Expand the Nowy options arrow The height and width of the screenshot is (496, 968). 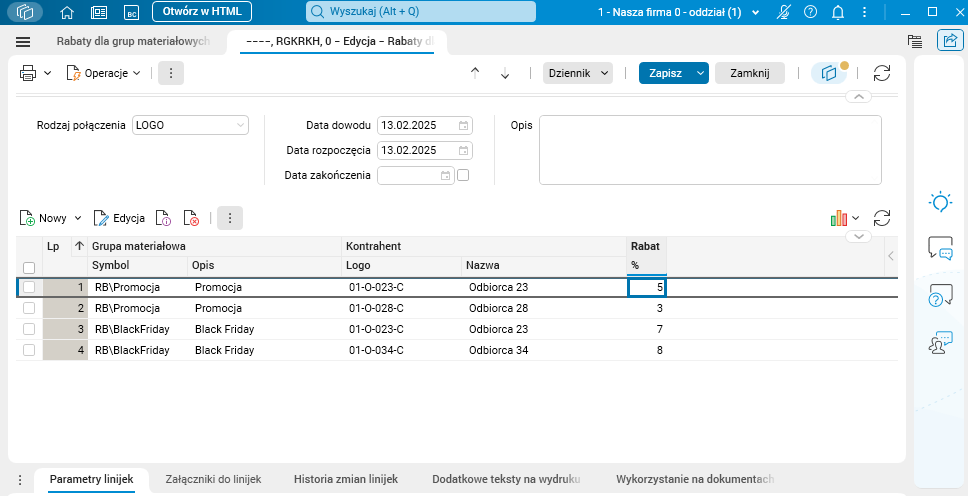coord(78,218)
